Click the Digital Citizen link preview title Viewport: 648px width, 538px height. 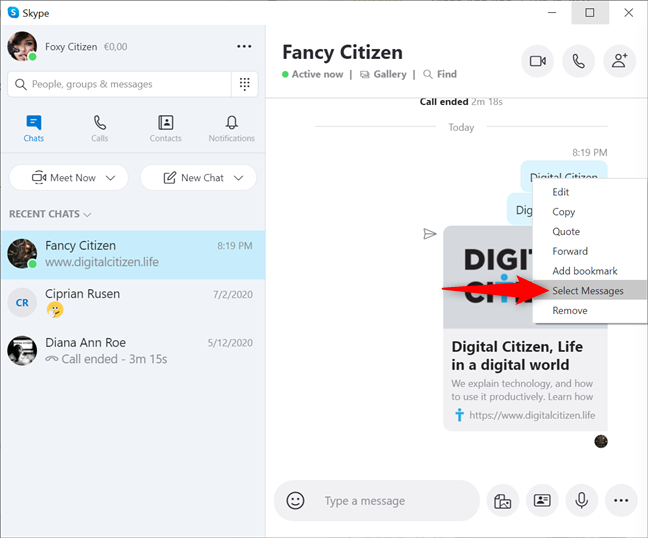(517, 355)
